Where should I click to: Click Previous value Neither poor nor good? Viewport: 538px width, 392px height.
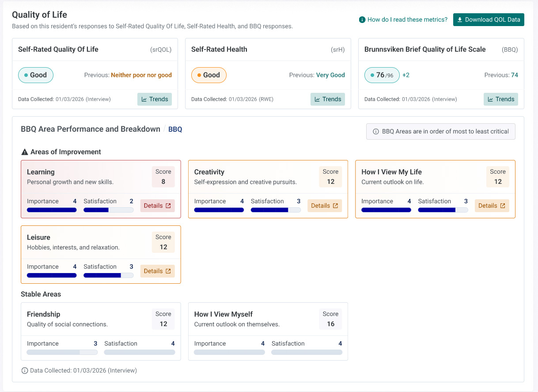[141, 75]
